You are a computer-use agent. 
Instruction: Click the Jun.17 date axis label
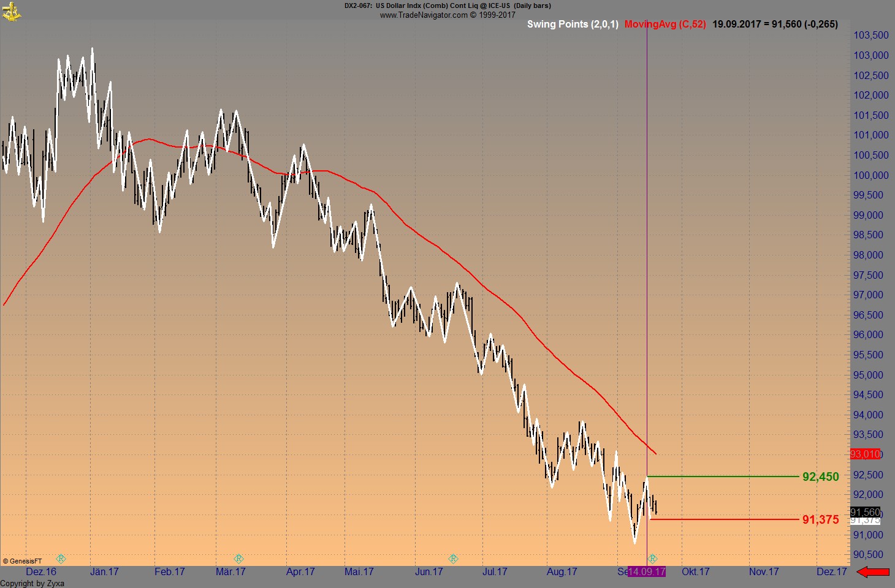point(429,571)
